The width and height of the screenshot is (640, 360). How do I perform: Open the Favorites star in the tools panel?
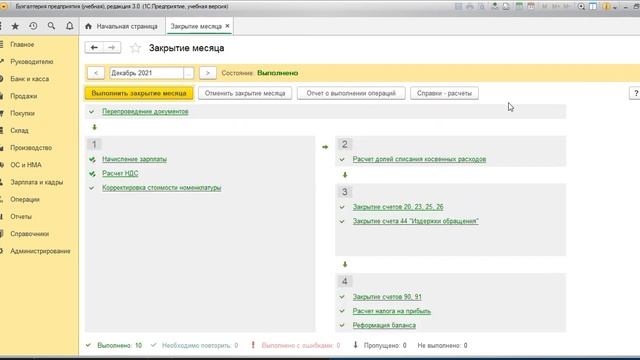pos(15,26)
